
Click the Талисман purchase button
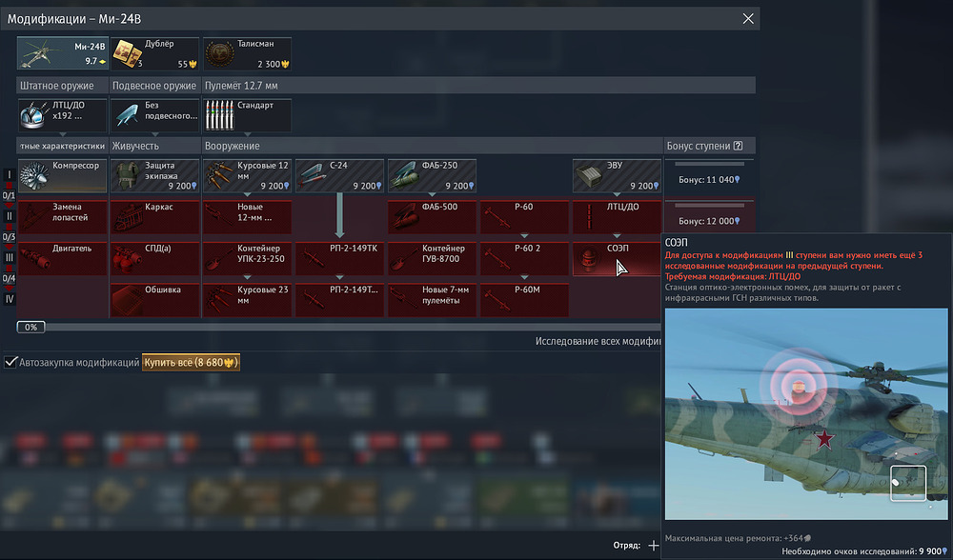click(x=247, y=53)
